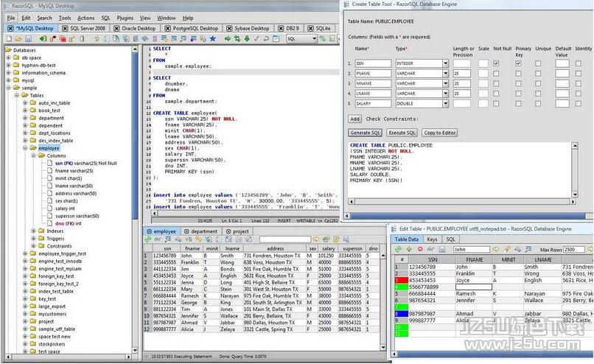This screenshot has height=364, width=594.
Task: Open the Plugins menu
Action: 125,18
